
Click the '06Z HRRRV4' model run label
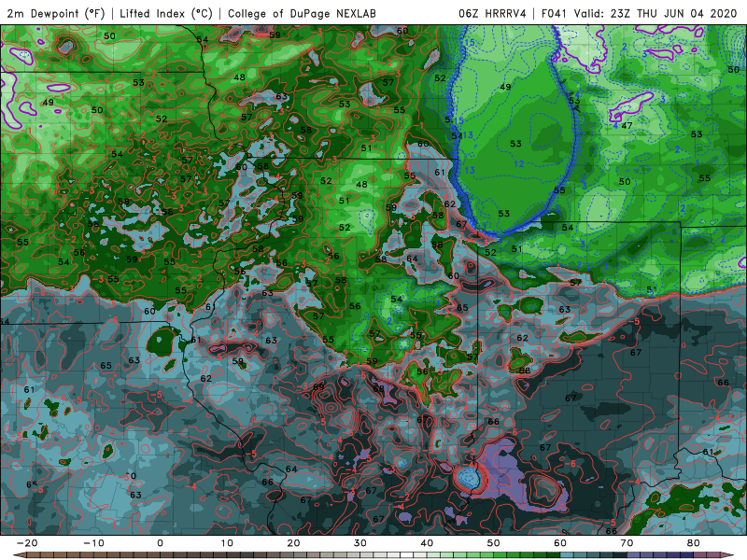tap(492, 13)
